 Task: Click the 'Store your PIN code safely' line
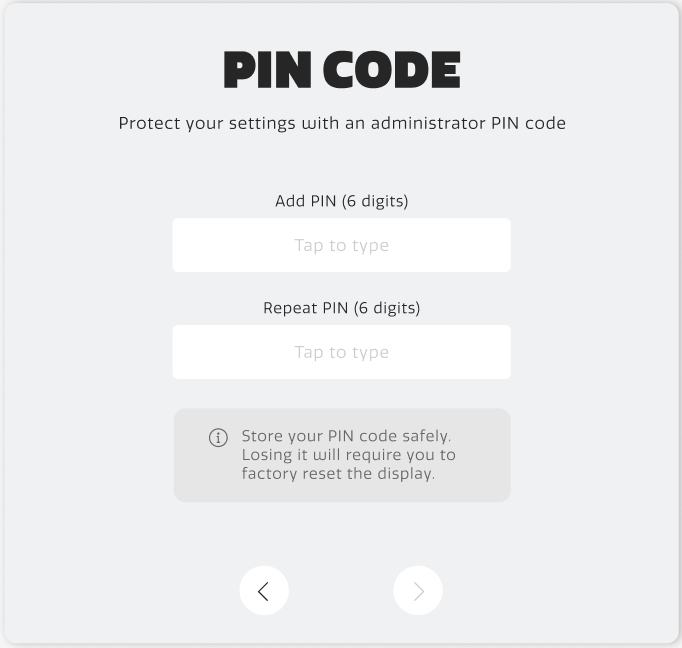click(346, 437)
